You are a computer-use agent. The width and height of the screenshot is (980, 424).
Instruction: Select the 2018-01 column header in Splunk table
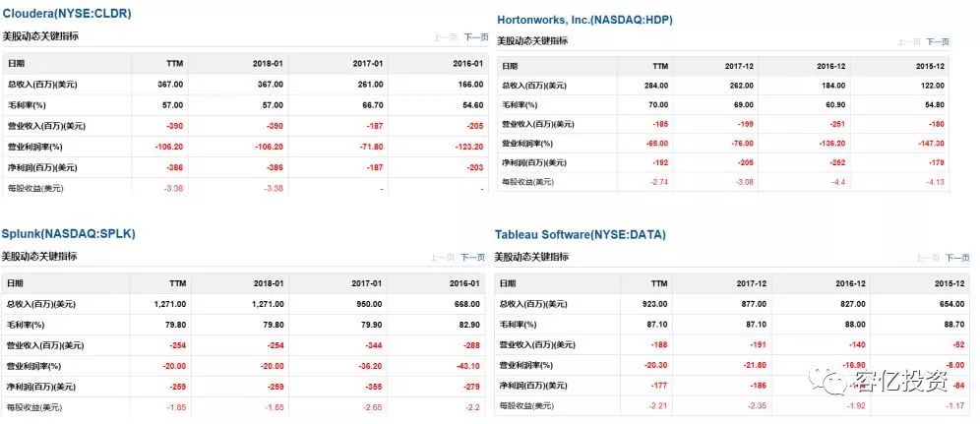click(269, 283)
